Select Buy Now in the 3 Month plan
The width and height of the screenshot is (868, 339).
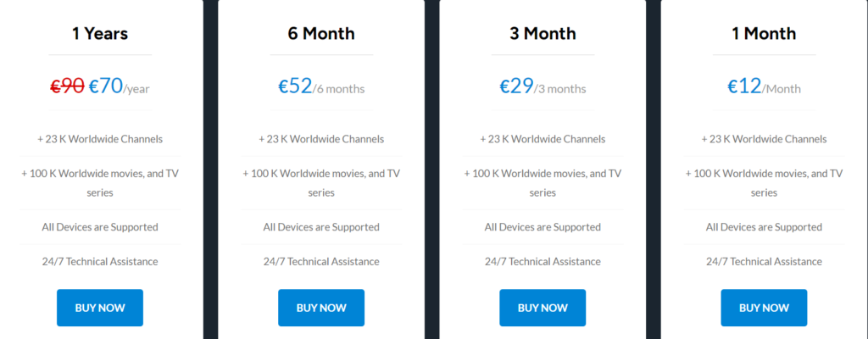tap(542, 308)
